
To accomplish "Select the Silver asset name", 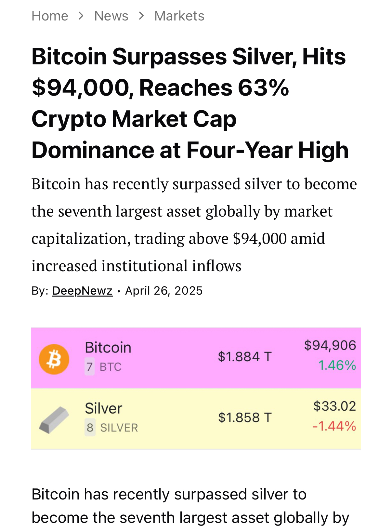I will pos(104,408).
